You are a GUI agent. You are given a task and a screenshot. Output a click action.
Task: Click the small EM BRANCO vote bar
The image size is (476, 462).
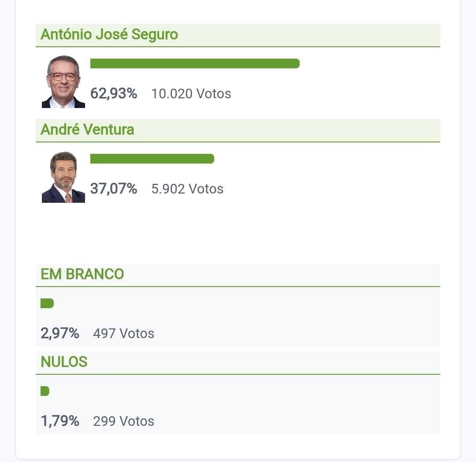pos(46,303)
